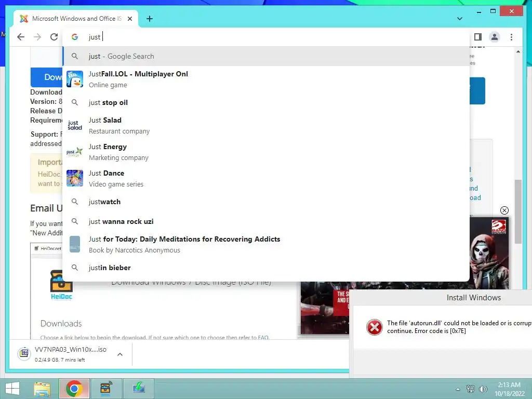Click the Just Salad logo icon
Screen dimensions: 532x399
75,126
